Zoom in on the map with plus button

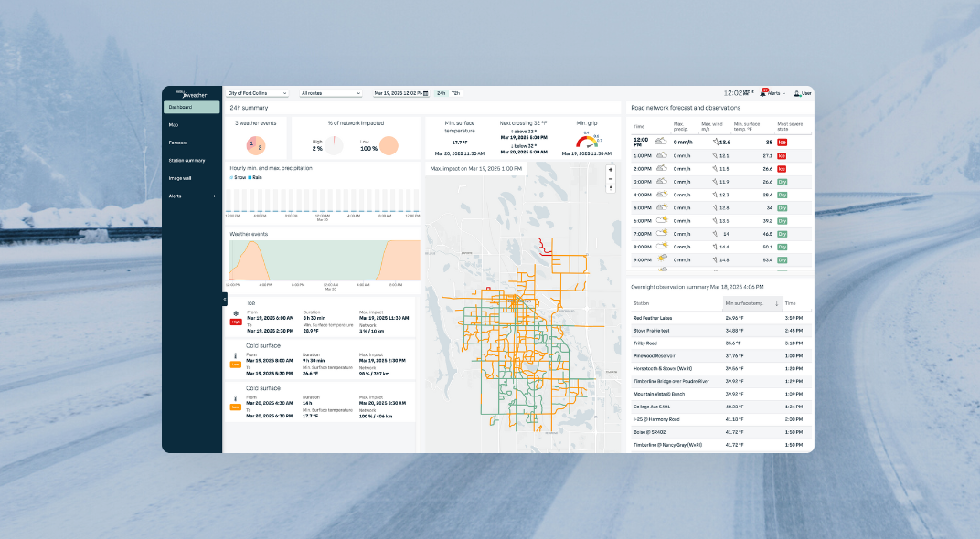tap(611, 170)
